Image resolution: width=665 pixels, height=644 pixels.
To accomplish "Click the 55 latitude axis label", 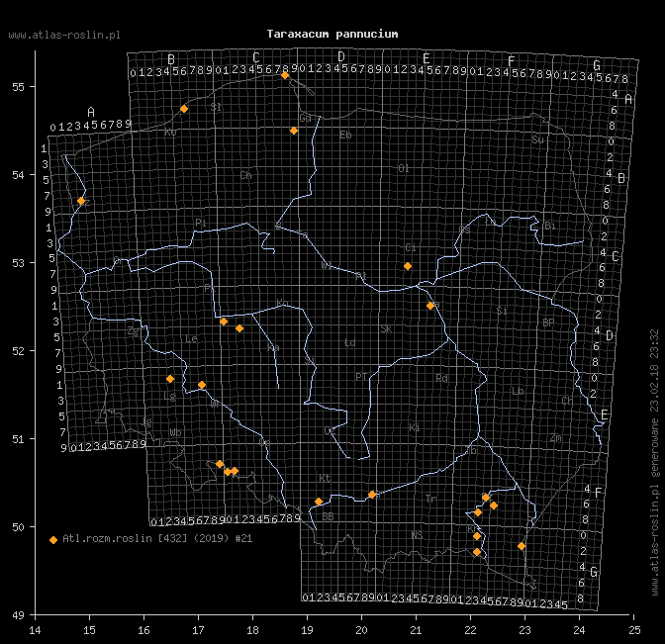I will tap(18, 87).
